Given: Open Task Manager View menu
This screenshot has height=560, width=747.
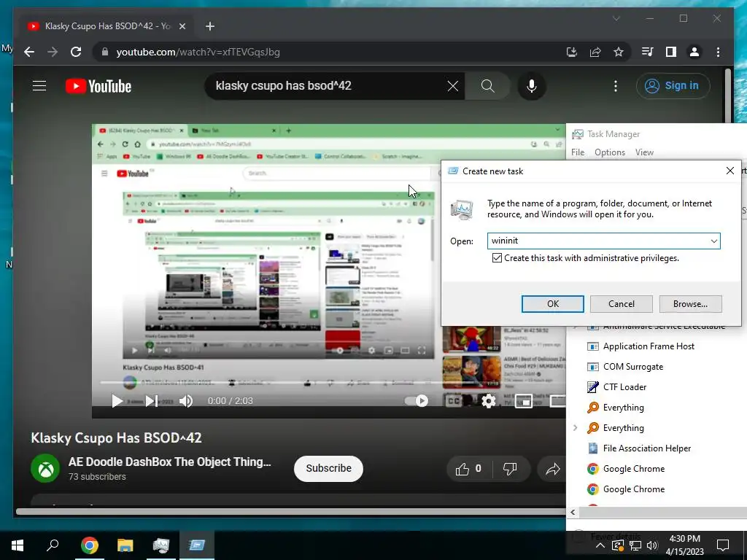Looking at the screenshot, I should tap(644, 152).
